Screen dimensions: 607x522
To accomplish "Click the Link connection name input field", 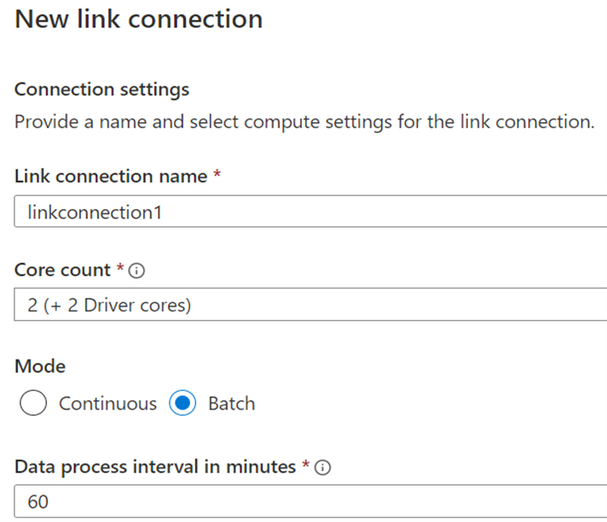I will point(310,211).
